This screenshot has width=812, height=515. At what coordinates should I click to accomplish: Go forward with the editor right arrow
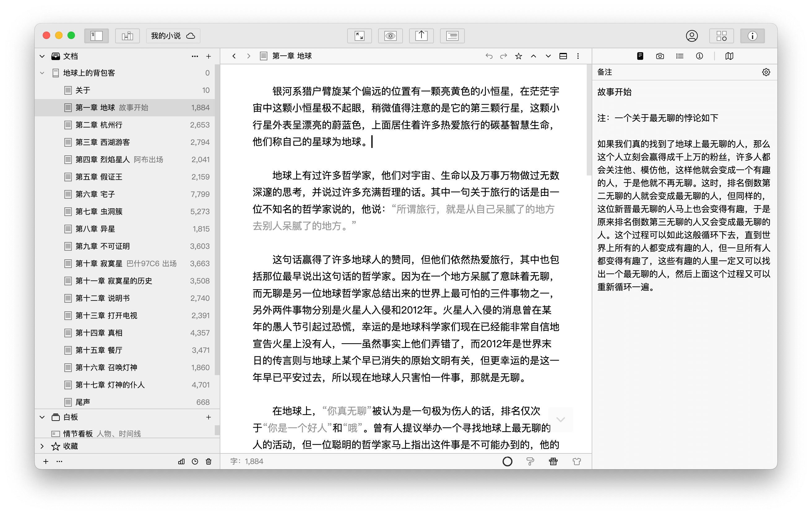coord(249,56)
